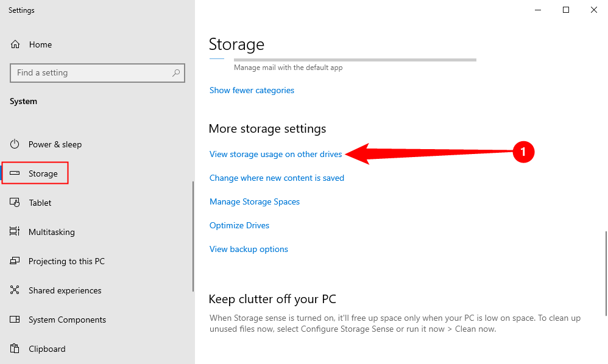
Task: Select the Optimize Drives link
Action: 239,225
